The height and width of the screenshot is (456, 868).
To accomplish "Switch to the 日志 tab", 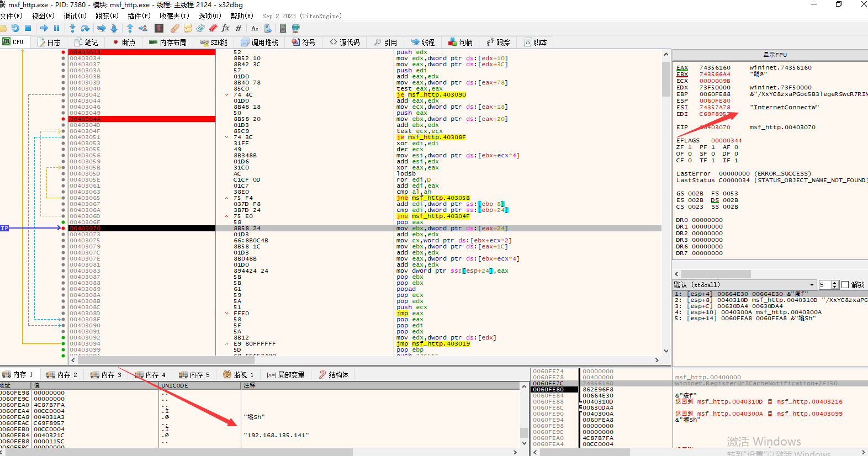I will (49, 43).
